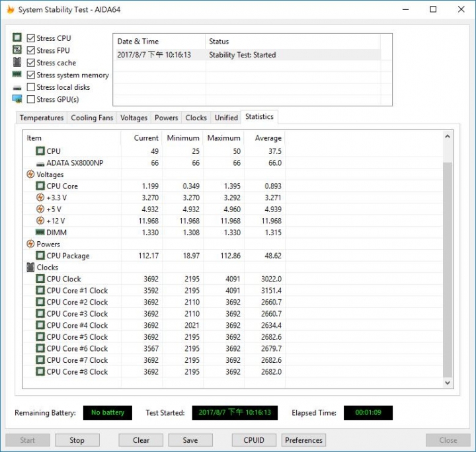Image resolution: width=476 pixels, height=452 pixels.
Task: Select the Statistics tab
Action: [259, 117]
